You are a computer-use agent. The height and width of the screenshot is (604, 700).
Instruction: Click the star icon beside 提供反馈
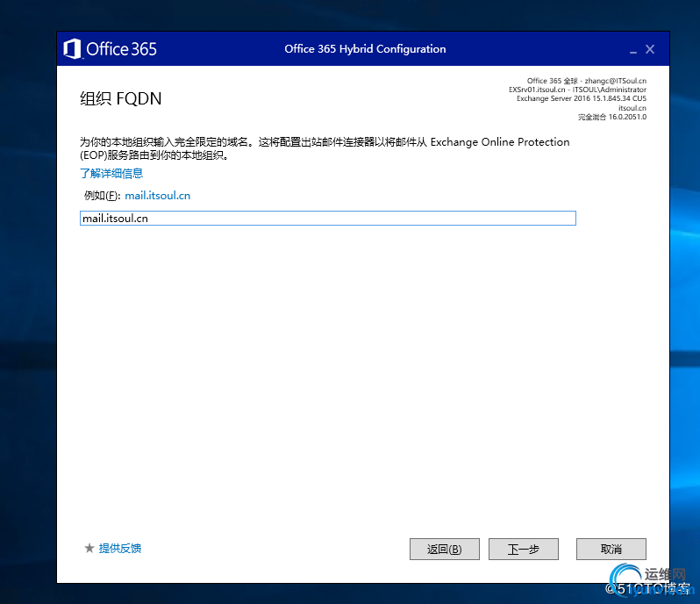click(x=89, y=548)
